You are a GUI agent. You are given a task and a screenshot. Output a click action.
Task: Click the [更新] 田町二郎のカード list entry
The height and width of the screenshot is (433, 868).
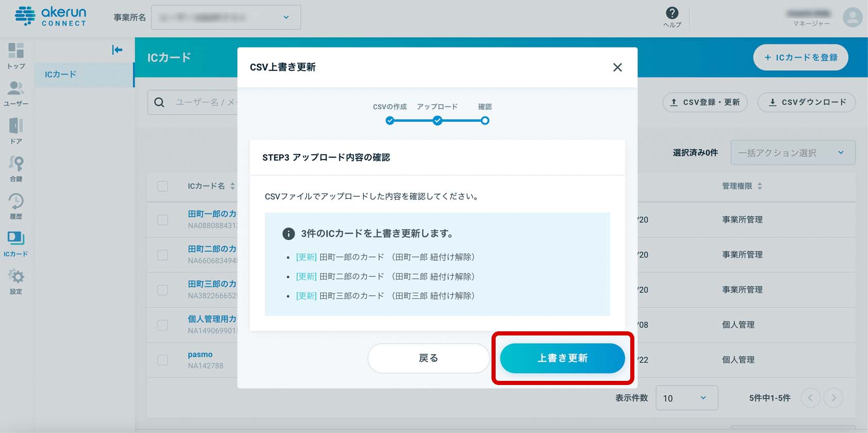385,277
